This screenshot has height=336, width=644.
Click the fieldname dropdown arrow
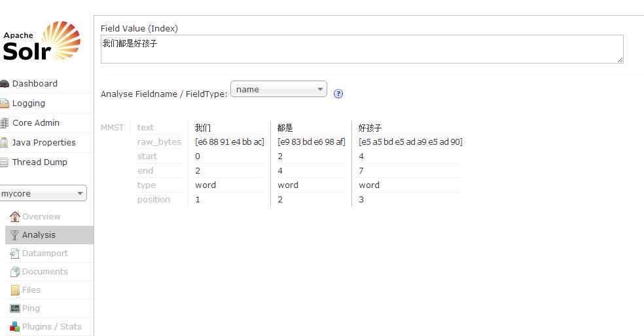click(320, 89)
